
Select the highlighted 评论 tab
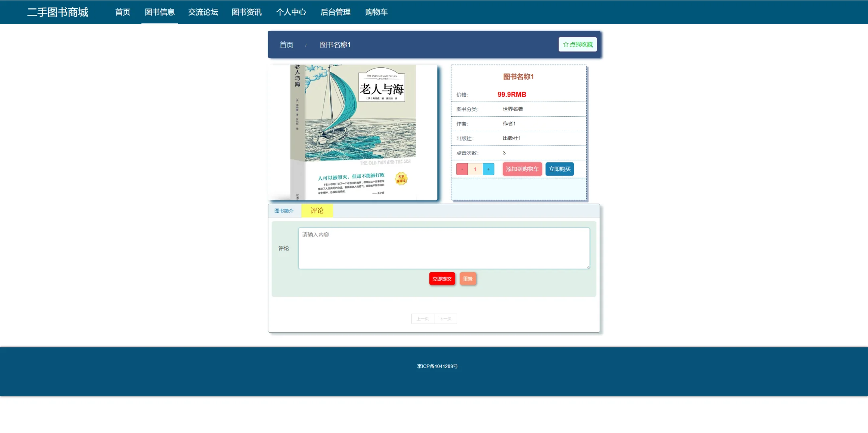coord(317,210)
